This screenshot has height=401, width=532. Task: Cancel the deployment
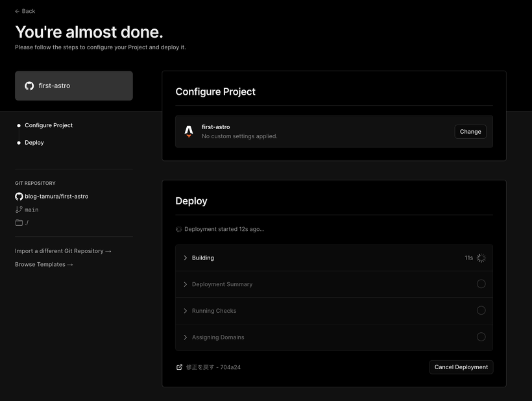point(461,367)
